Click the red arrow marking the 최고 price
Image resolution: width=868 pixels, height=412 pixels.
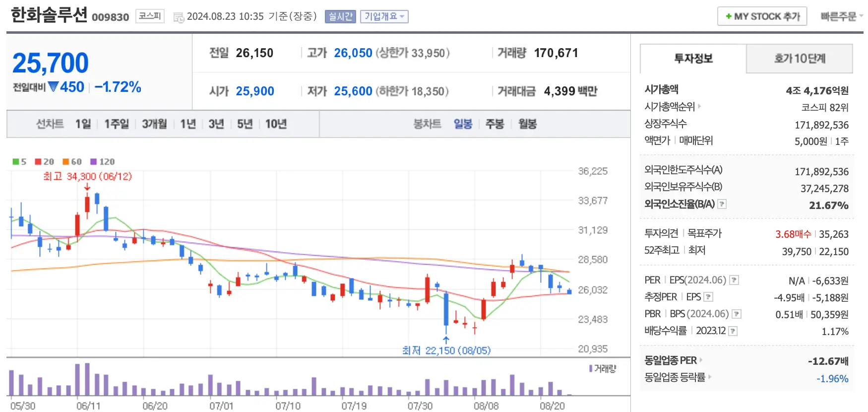87,187
